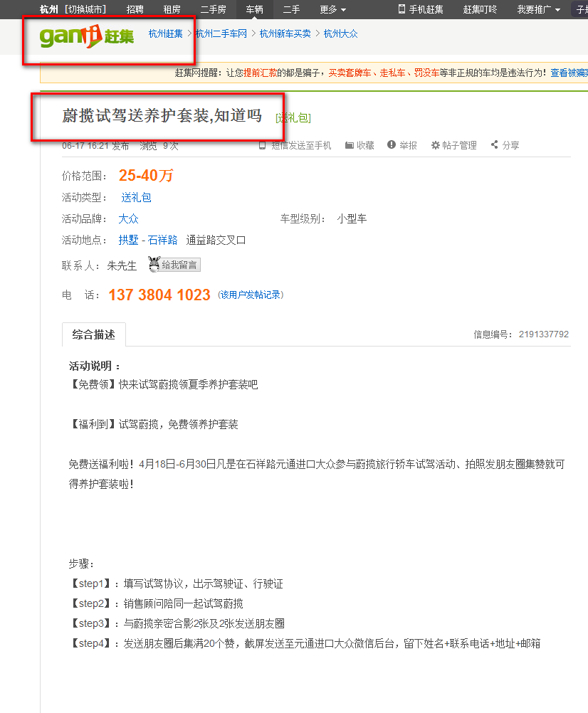Screen dimensions: 588x713
Task: Click the 【免费领】 description line
Action: pos(163,384)
